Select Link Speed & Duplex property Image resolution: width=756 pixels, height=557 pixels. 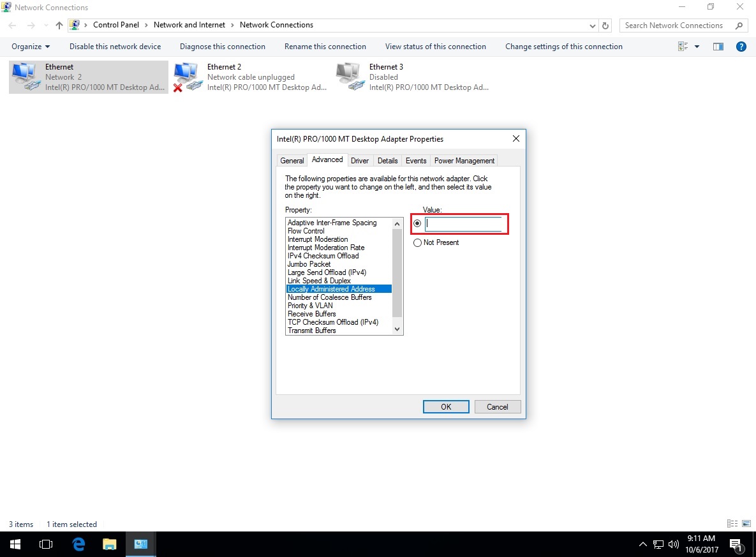[339, 281]
